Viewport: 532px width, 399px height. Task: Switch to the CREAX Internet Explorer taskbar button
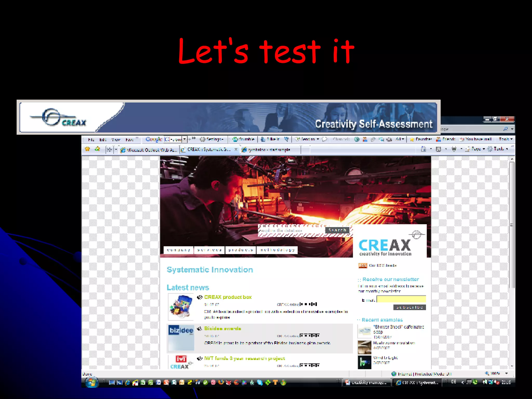pos(418,382)
